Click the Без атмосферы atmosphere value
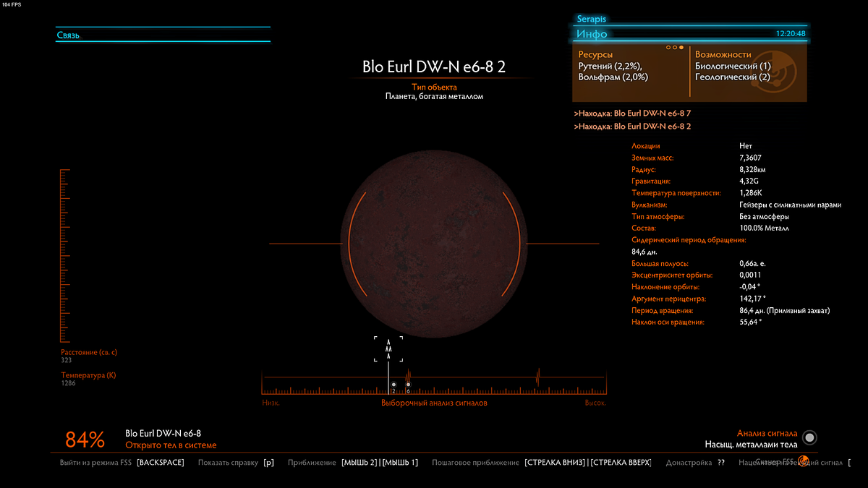This screenshot has height=488, width=868. (764, 216)
